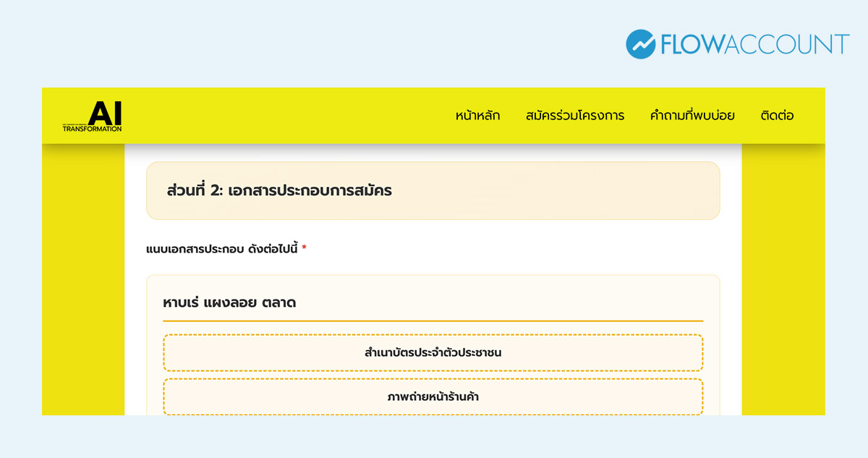Click the ติดต่อ navigation link
This screenshot has width=868, height=458.
click(777, 115)
